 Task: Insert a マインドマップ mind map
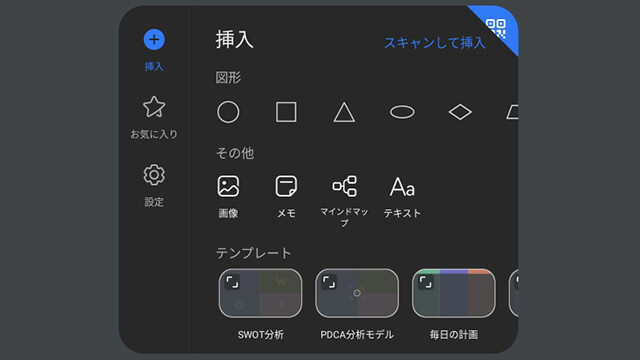344,186
